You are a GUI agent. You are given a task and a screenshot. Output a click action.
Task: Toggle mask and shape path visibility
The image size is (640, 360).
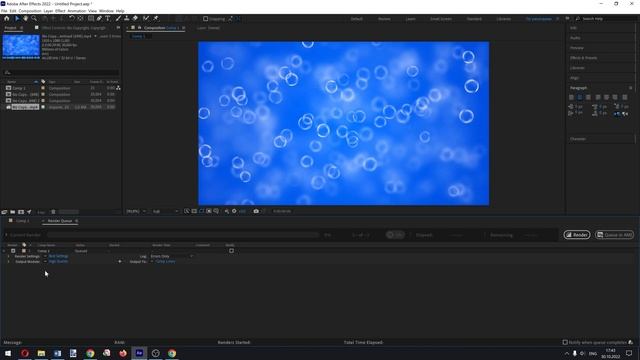[x=202, y=211]
